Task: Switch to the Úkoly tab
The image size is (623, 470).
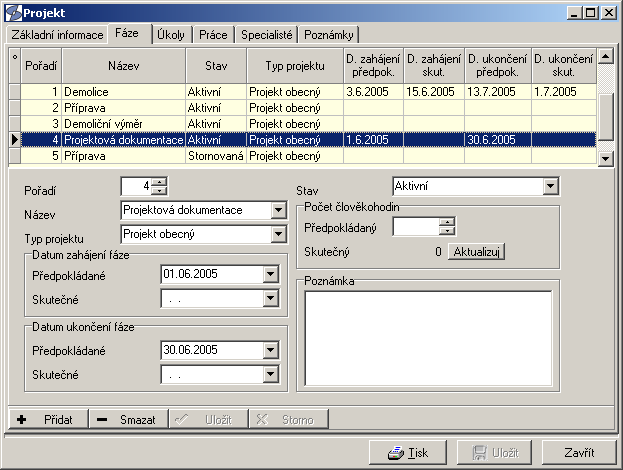Action: 171,34
